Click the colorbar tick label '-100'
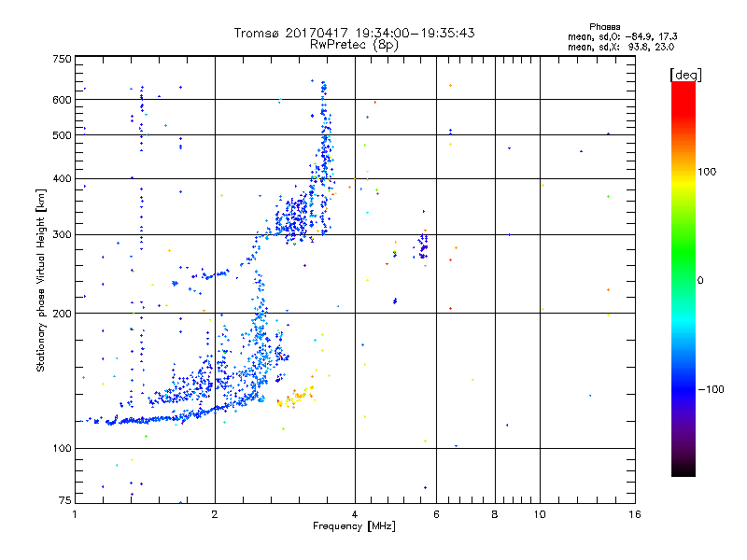The width and height of the screenshot is (747, 560). coord(712,389)
